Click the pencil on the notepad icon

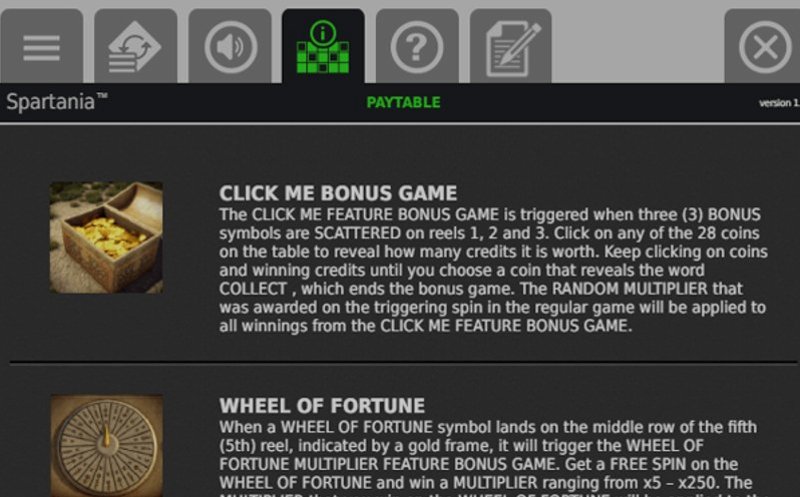pos(520,44)
